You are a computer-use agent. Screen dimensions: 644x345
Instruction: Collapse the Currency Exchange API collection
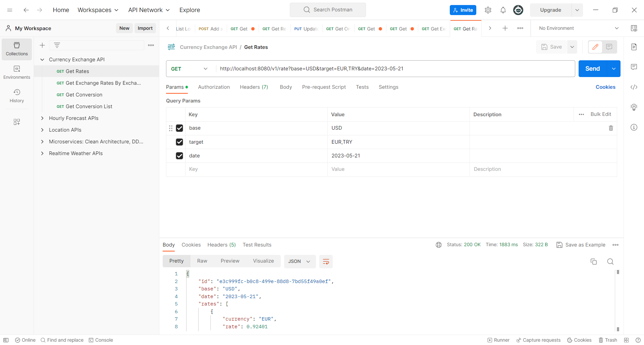[42, 60]
